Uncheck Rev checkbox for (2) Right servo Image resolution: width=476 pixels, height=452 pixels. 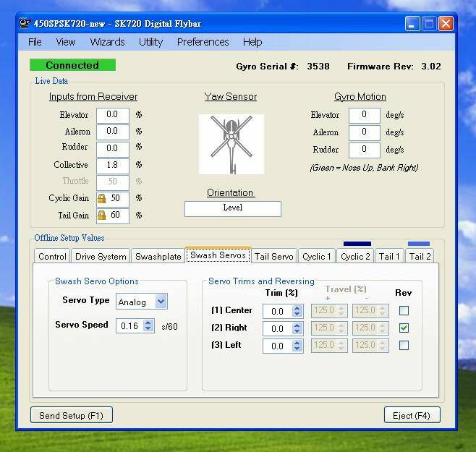404,328
